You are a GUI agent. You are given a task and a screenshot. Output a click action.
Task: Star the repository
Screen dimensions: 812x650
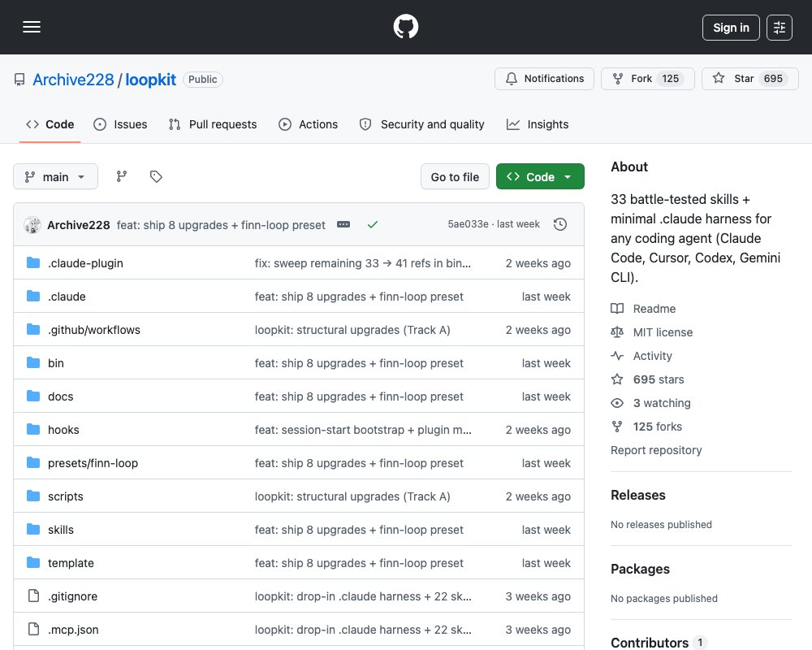[x=749, y=79]
